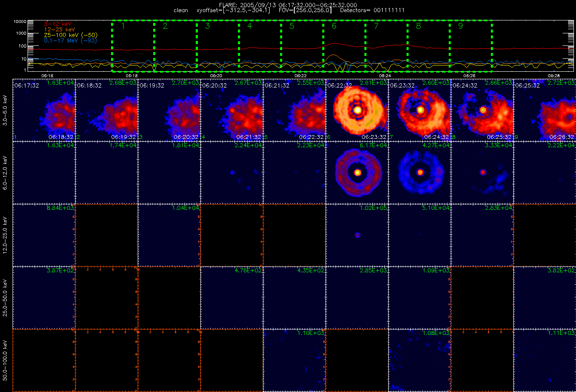Click the peak value '4.35E+02'
The width and height of the screenshot is (576, 392).
pos(311,271)
